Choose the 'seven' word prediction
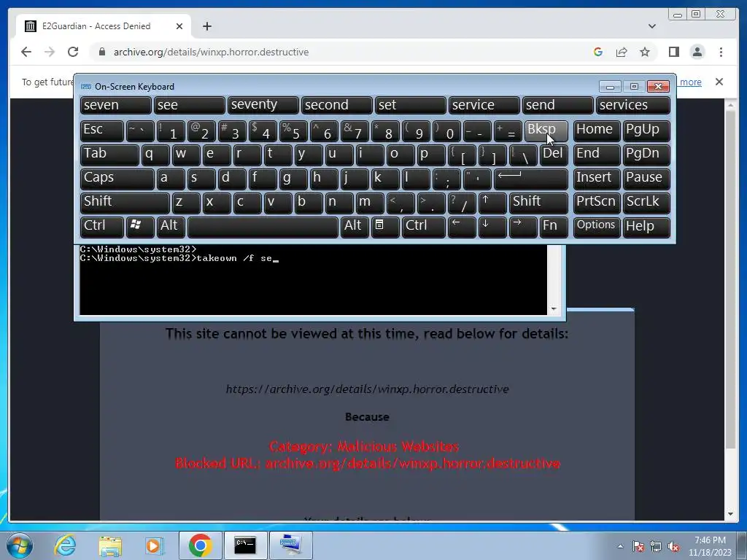This screenshot has height=560, width=747. [116, 105]
